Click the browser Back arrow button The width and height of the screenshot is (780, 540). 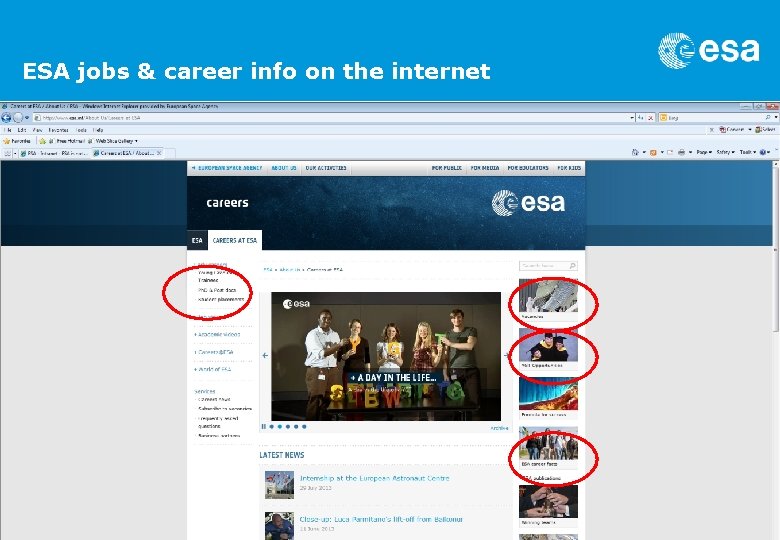(6, 118)
